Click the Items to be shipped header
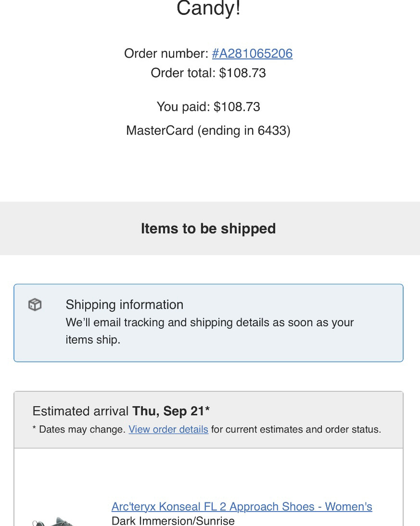The width and height of the screenshot is (420, 526). (208, 229)
